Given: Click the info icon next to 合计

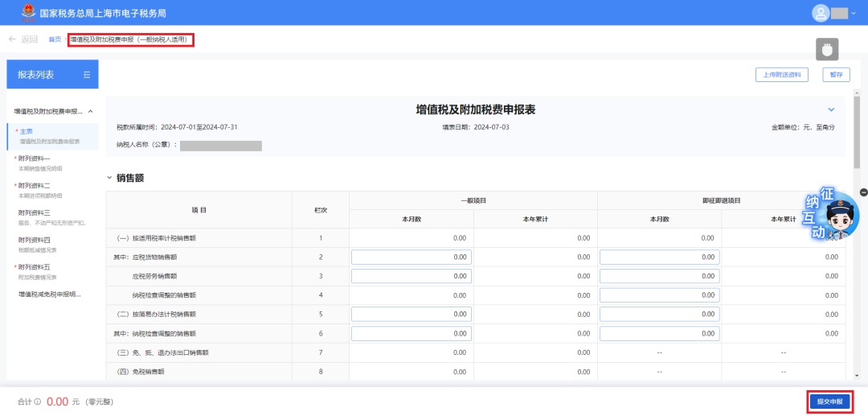Looking at the screenshot, I should (38, 402).
